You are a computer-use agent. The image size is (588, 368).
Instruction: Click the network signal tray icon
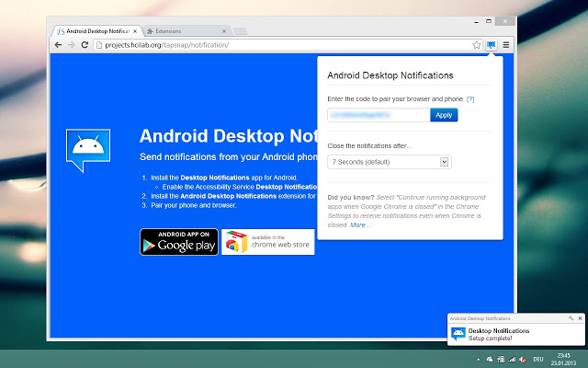(512, 360)
